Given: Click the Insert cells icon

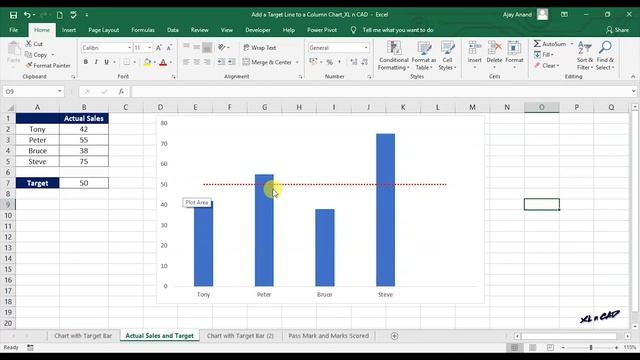Looking at the screenshot, I should click(x=475, y=49).
